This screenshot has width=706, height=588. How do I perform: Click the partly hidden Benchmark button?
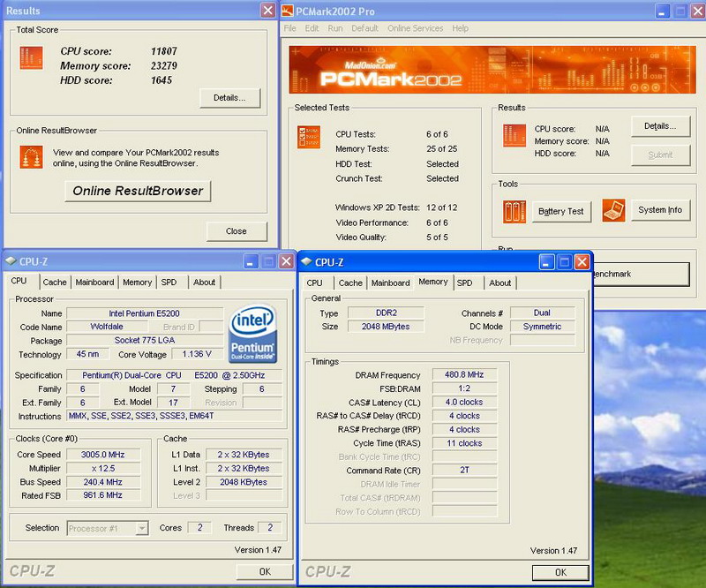click(642, 274)
